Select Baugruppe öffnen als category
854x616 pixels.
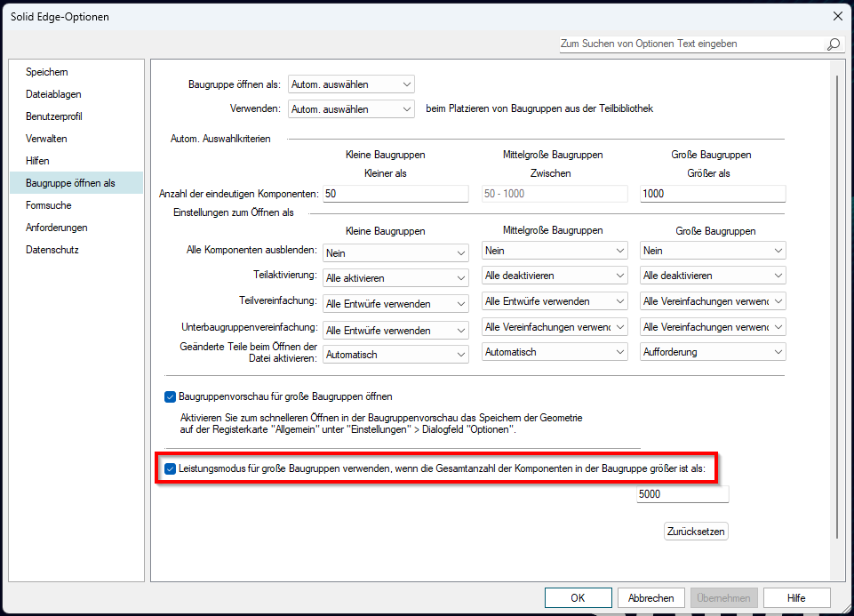(76, 183)
